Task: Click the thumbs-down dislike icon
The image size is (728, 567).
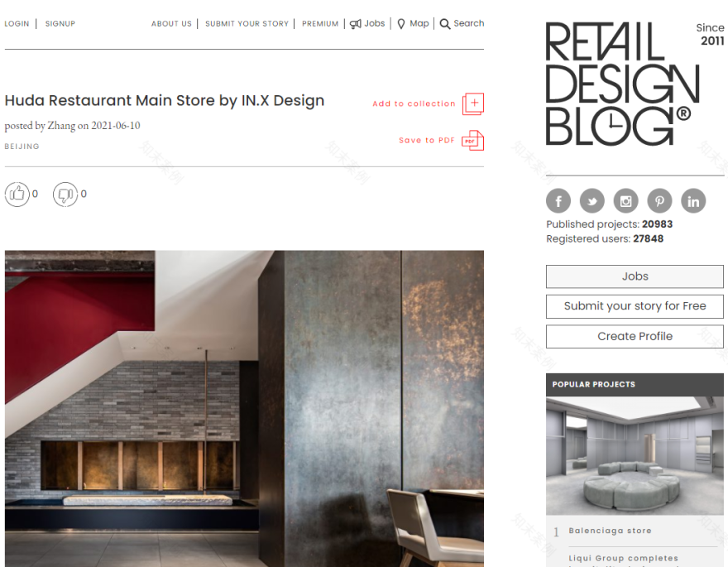Action: pos(65,195)
